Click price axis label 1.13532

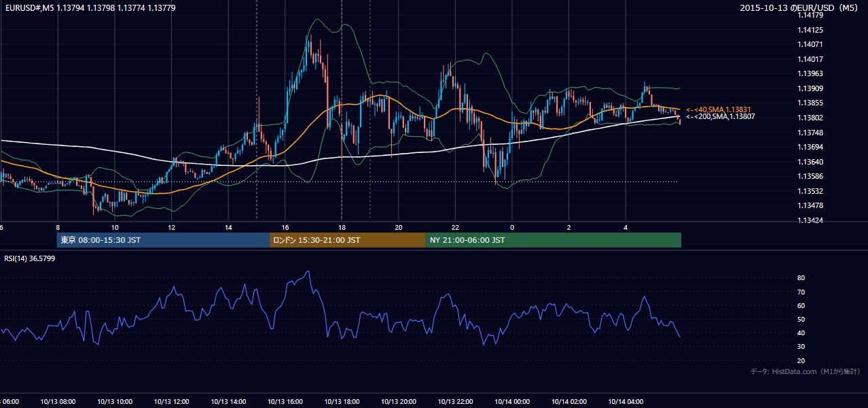click(810, 192)
